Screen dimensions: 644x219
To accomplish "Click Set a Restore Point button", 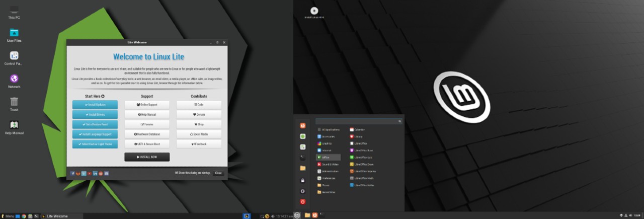I will [95, 124].
